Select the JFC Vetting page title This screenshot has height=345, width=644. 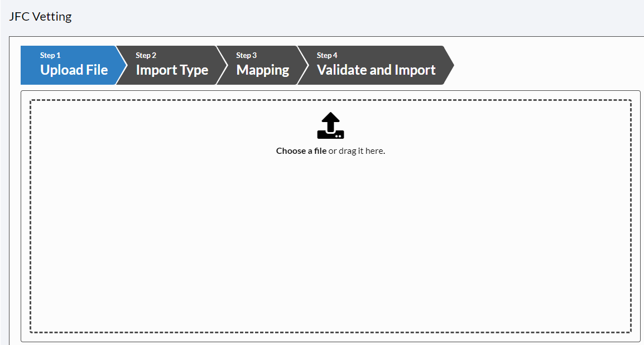[40, 16]
